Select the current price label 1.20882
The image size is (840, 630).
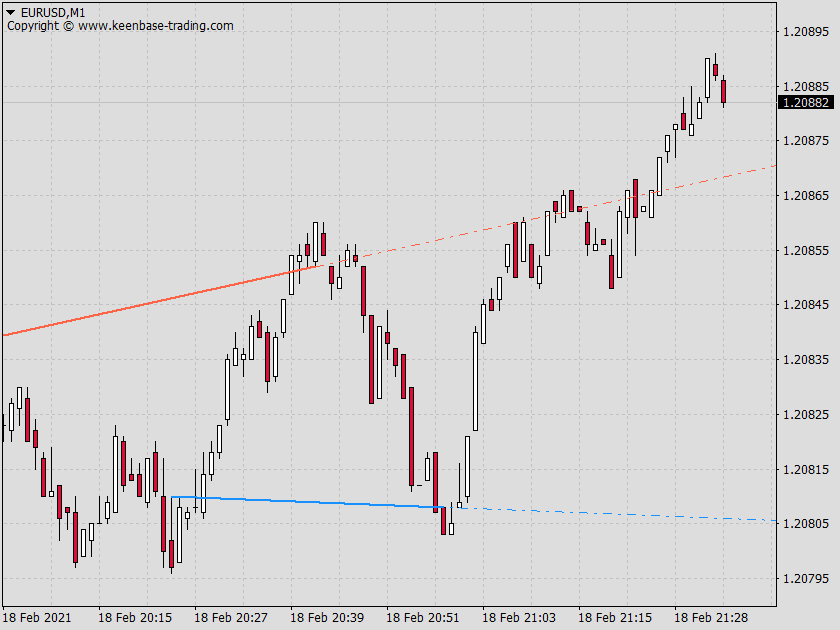[x=806, y=102]
